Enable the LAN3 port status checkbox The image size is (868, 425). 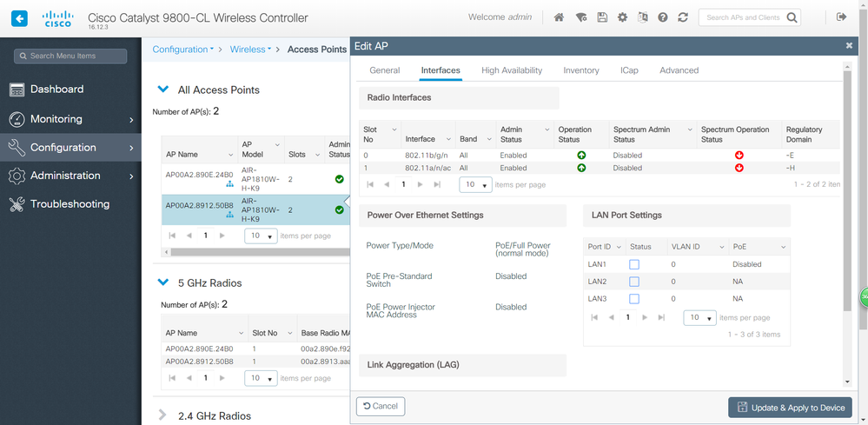634,299
